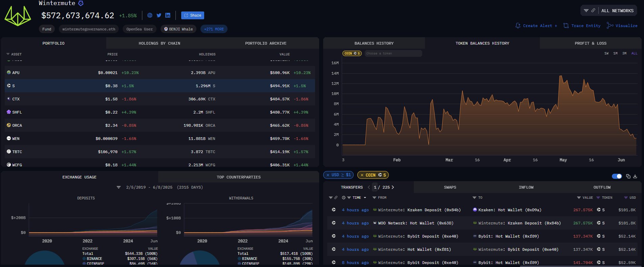
Task: Switch to Inflow tab
Action: point(526,187)
